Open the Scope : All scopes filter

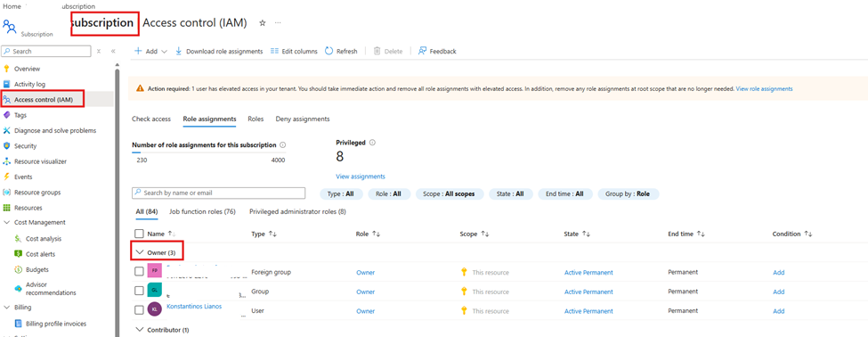pos(449,194)
